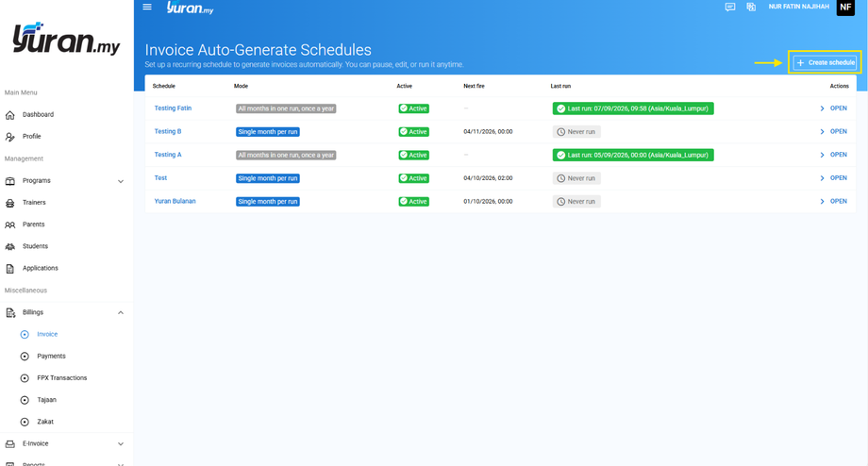Click the chevron arrow for Test row
Viewport: 868px width, 466px height.
tap(822, 178)
